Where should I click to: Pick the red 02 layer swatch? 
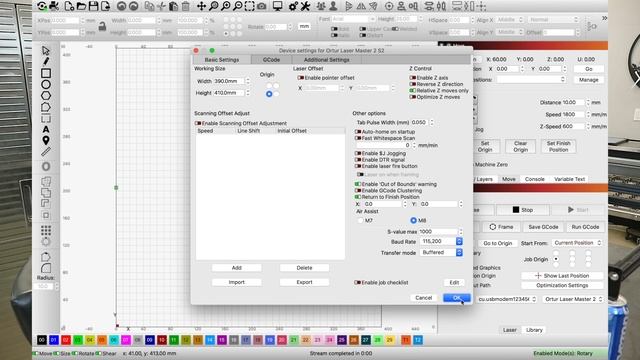point(66,340)
